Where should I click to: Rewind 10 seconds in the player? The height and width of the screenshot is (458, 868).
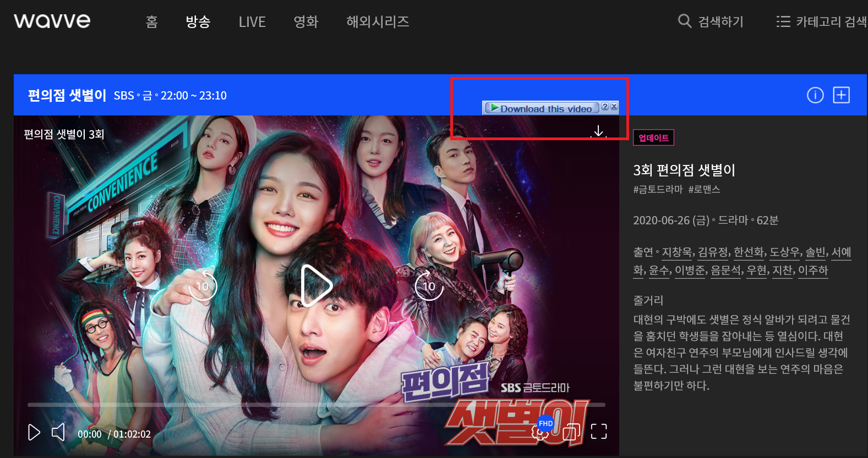pyautogui.click(x=203, y=286)
